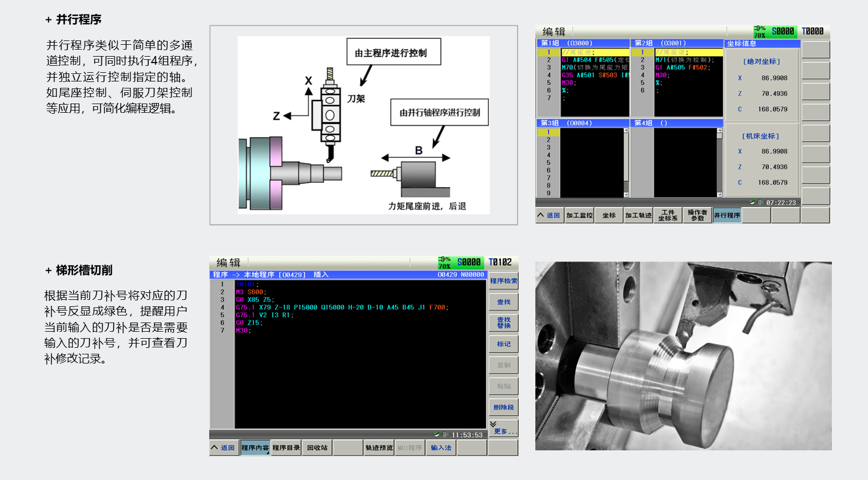Open the 程序目录 tab

pos(286,448)
